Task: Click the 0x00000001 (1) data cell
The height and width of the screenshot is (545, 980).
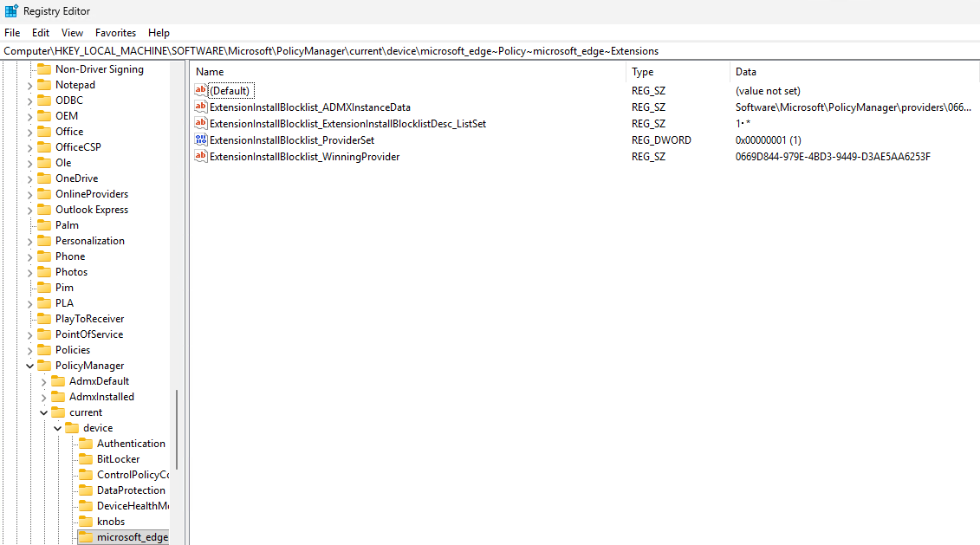Action: (x=768, y=140)
